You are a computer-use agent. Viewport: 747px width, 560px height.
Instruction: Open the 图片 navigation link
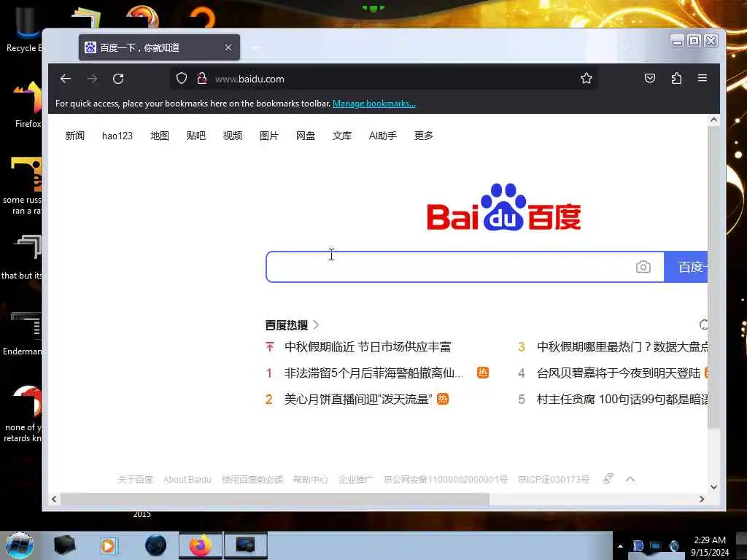pyautogui.click(x=268, y=136)
